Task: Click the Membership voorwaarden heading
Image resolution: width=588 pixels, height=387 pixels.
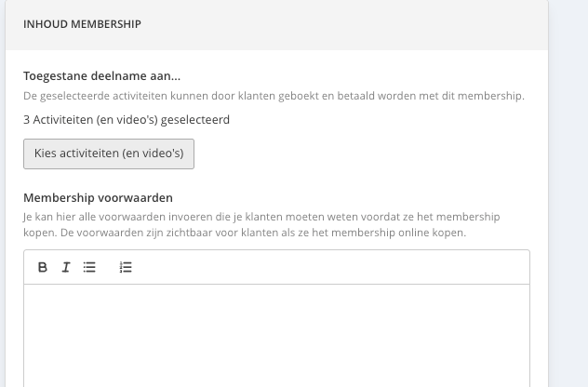Action: 98,197
